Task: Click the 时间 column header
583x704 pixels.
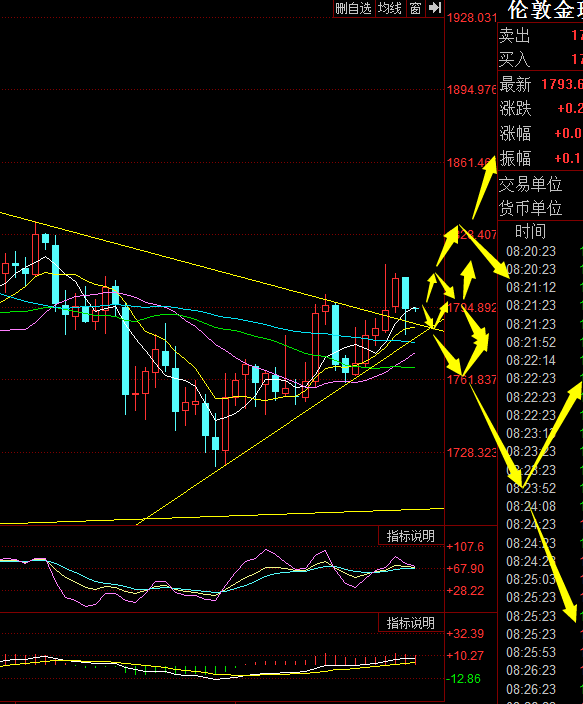Action: click(530, 231)
